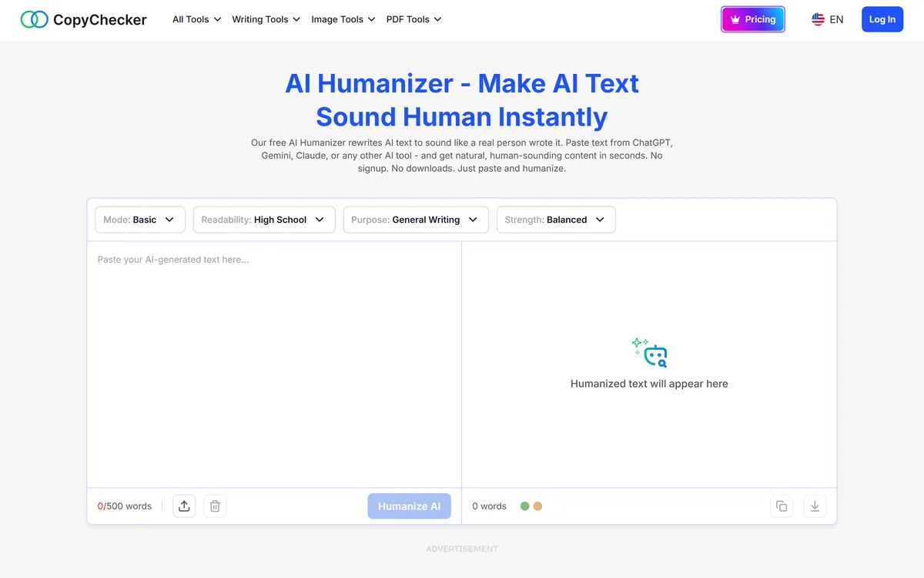The width and height of the screenshot is (924, 578).
Task: Open the Mode: Basic dropdown
Action: (140, 220)
